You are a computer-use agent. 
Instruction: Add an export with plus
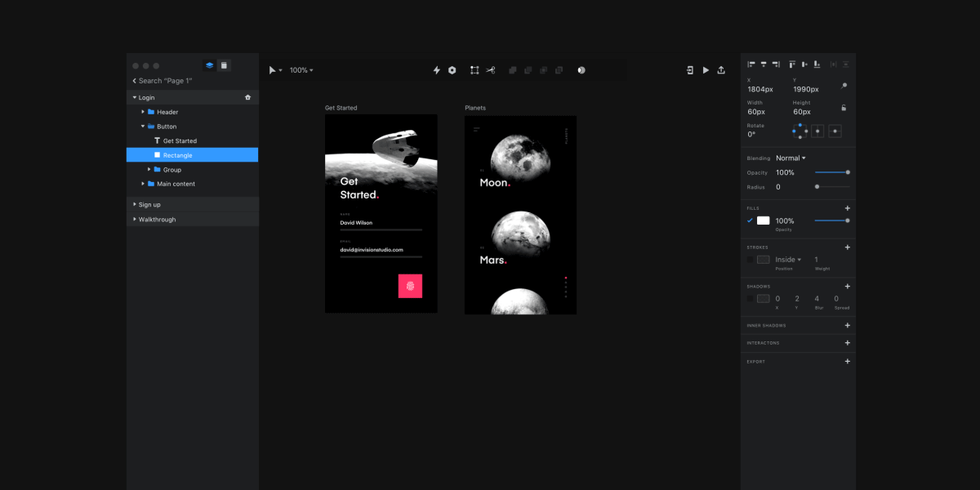tap(847, 361)
